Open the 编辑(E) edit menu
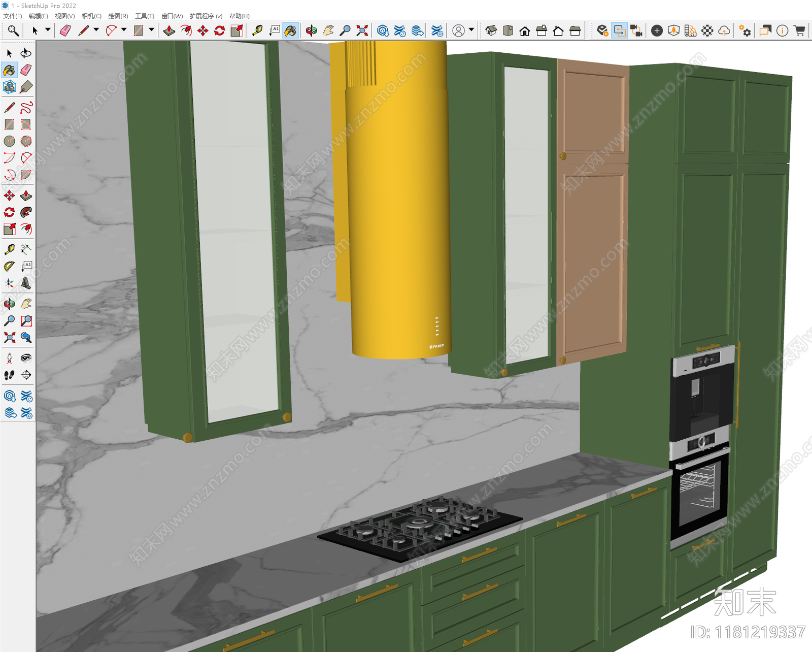Viewport: 812px width, 652px height. click(x=39, y=16)
